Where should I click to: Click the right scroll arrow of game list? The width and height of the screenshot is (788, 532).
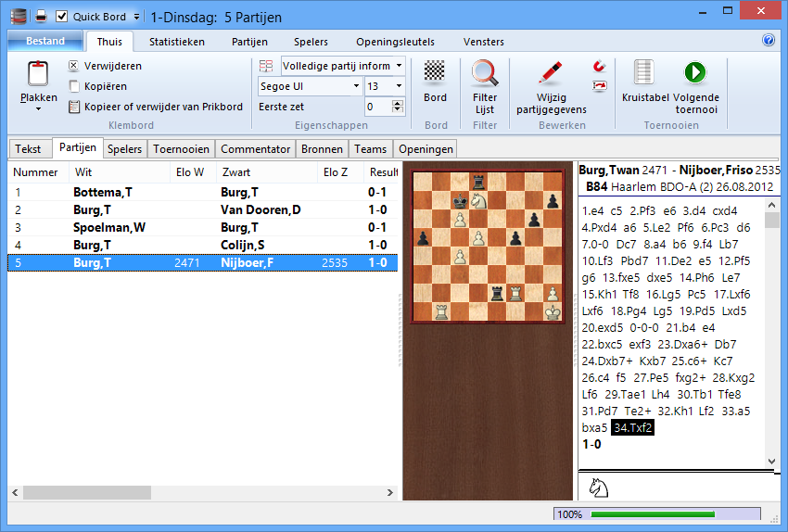(390, 492)
